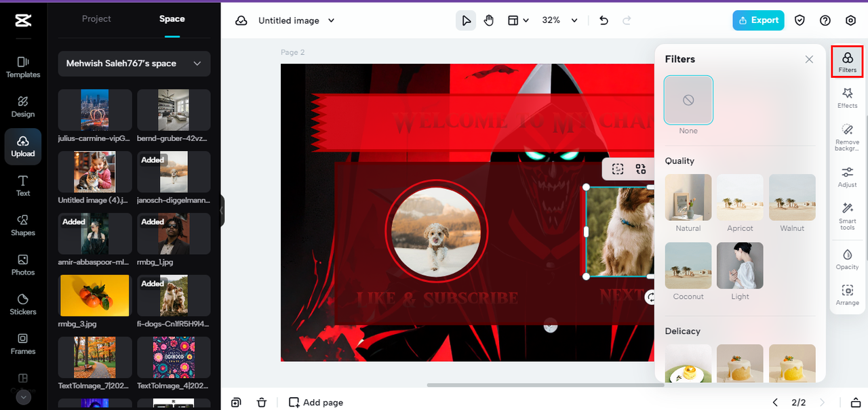Screen dimensions: 868x410
Task: Click the cloud save status icon
Action: [241, 20]
